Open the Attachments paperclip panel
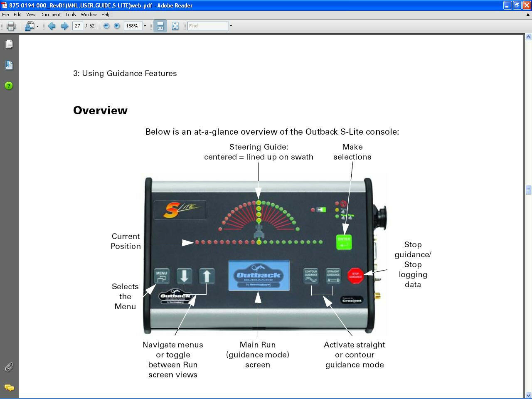The width and height of the screenshot is (532, 399). point(9,367)
